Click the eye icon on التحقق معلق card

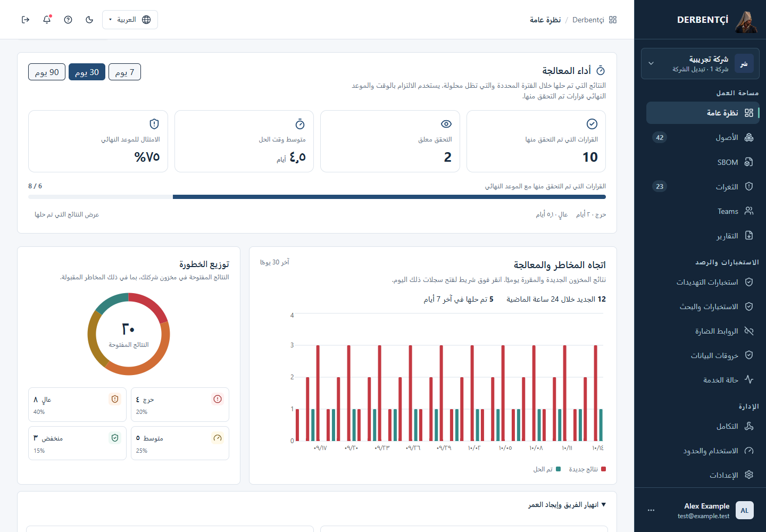[446, 124]
